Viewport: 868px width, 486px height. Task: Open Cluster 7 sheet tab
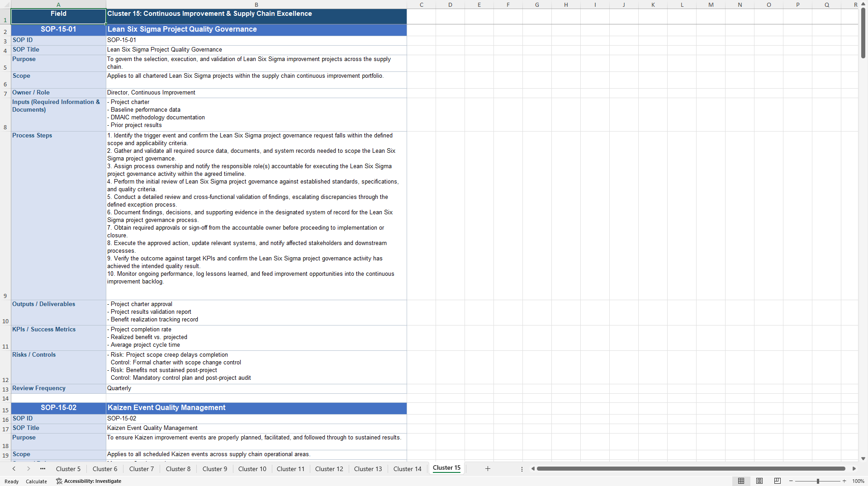[142, 469]
